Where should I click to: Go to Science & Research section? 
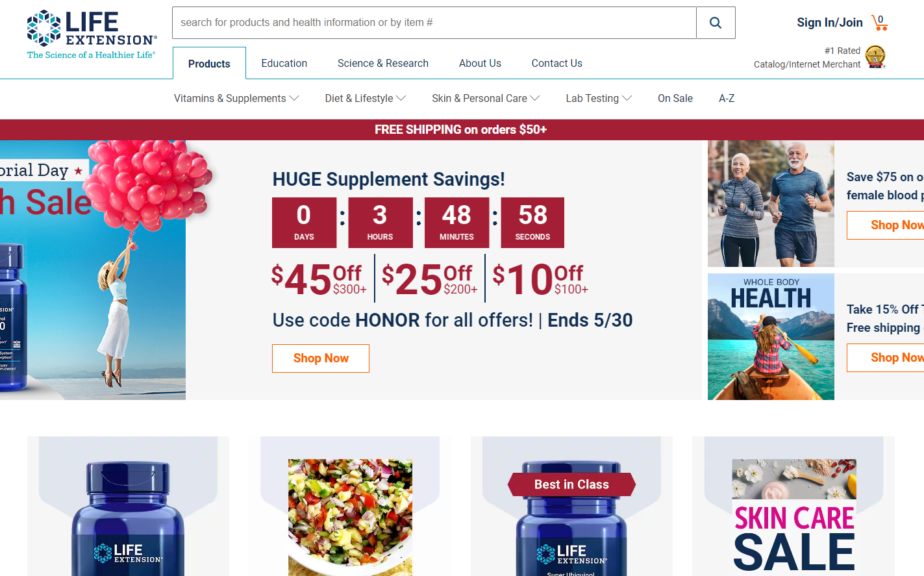pyautogui.click(x=383, y=64)
